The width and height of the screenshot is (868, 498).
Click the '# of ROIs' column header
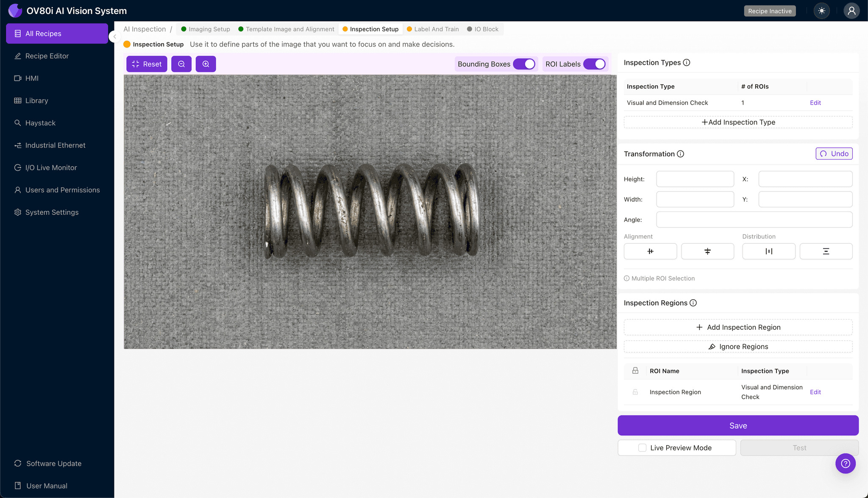(755, 86)
